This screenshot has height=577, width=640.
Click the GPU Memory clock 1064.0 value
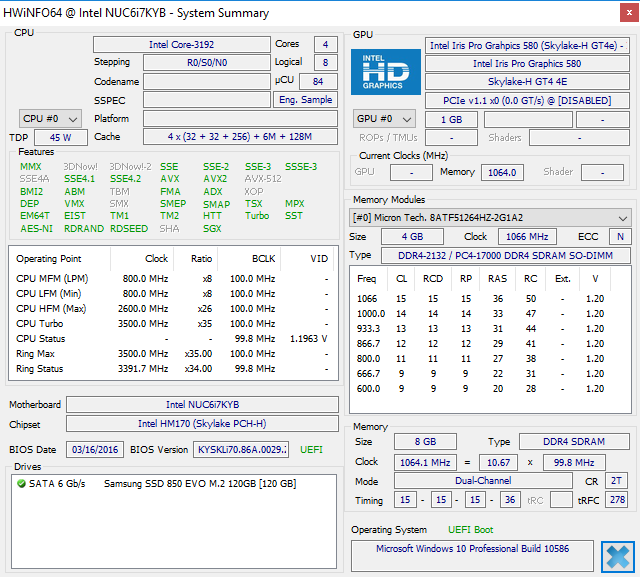[502, 173]
